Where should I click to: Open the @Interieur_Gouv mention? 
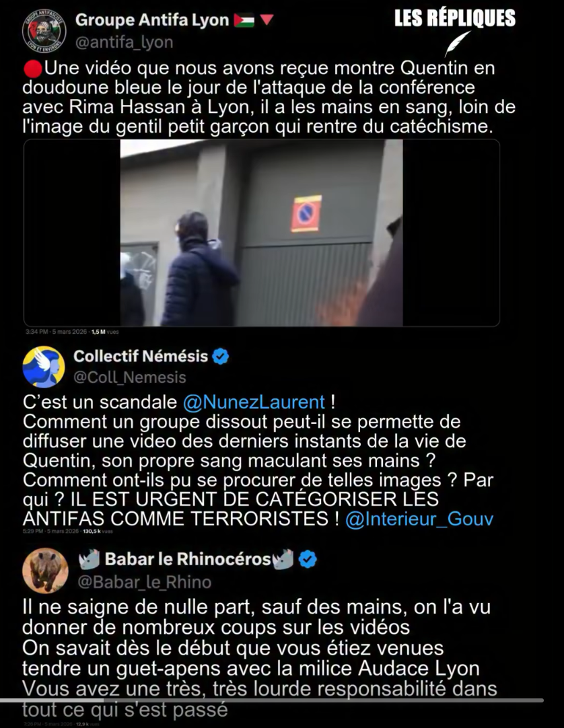[x=419, y=519]
